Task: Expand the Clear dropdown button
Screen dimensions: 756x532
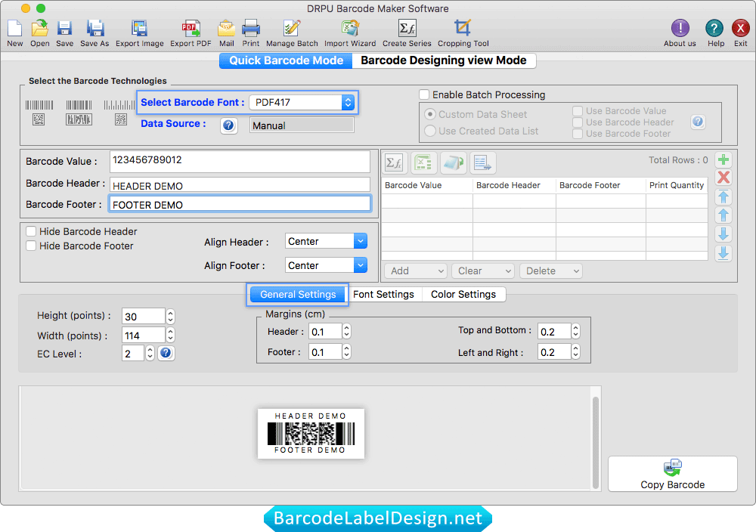Action: point(483,271)
